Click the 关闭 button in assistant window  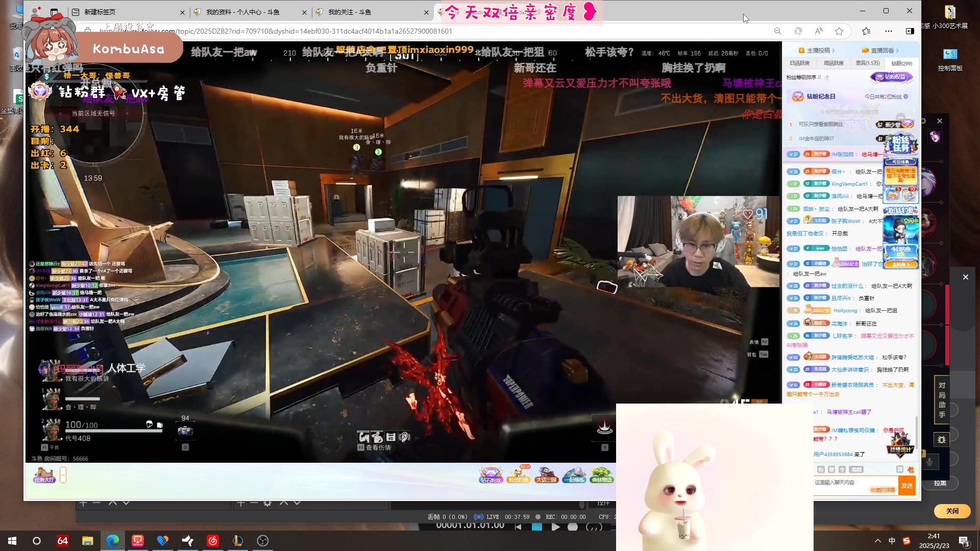pyautogui.click(x=952, y=511)
